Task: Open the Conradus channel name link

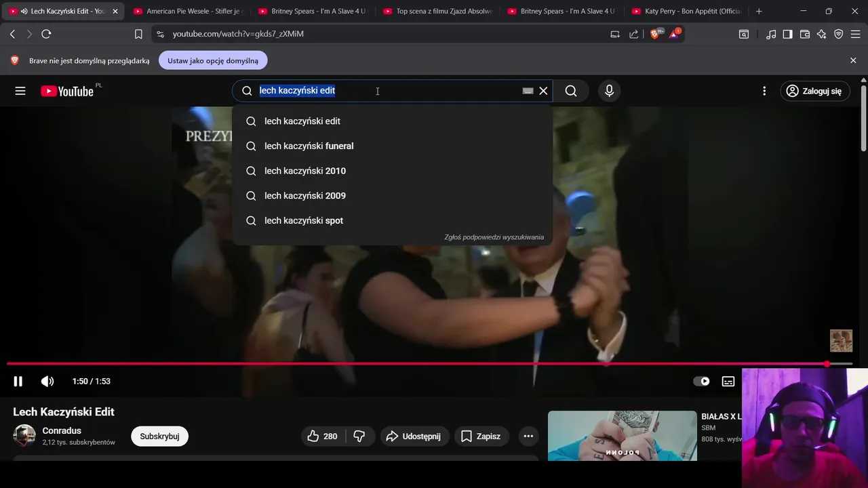Action: pos(62,431)
